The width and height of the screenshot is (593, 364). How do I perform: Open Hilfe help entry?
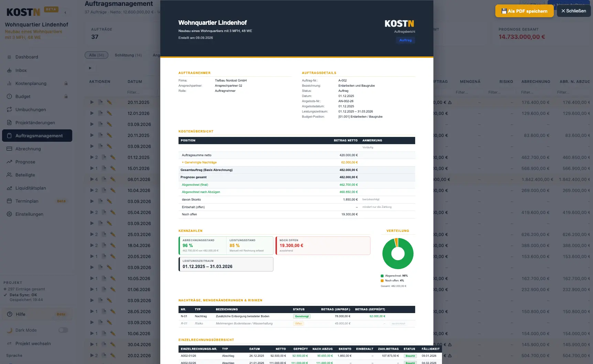pos(37,314)
